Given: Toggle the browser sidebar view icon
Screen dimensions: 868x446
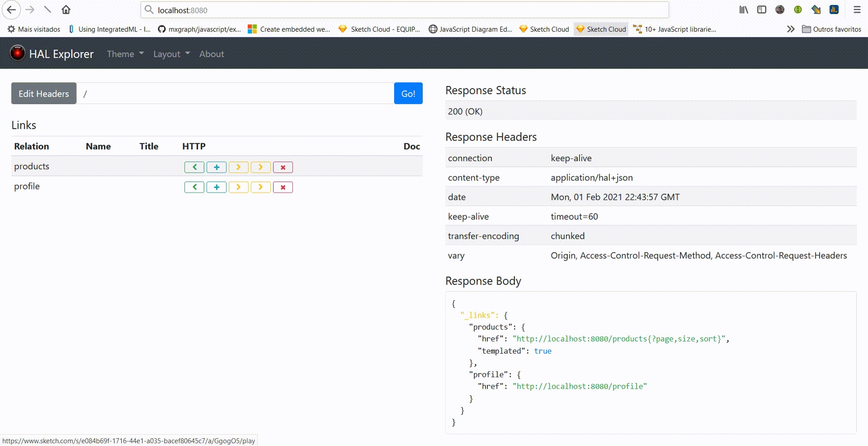Looking at the screenshot, I should [x=762, y=10].
